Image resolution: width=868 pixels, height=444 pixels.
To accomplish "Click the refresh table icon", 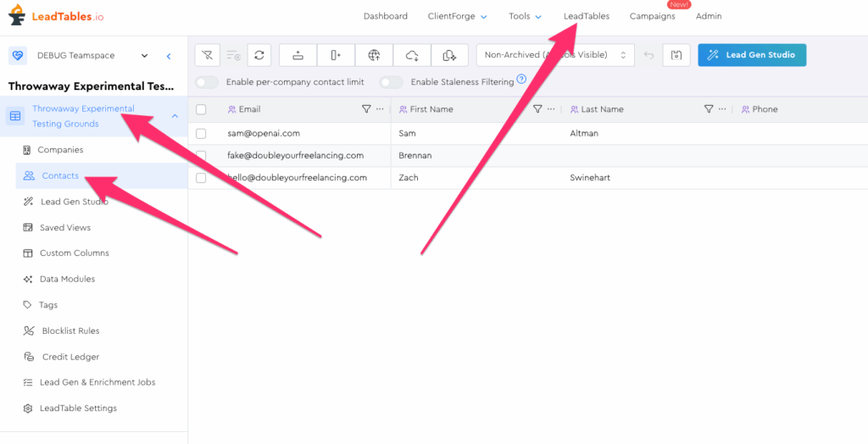I will coord(259,55).
